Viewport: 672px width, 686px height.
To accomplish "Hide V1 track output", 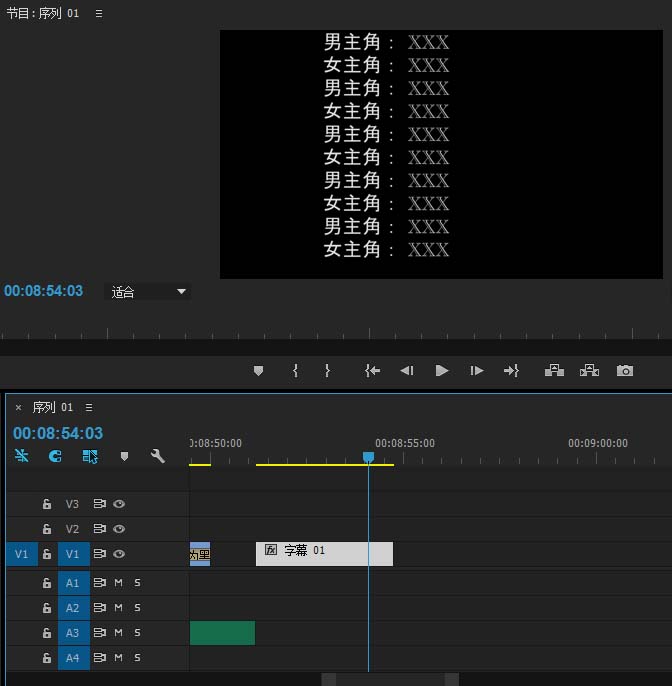I will point(119,554).
